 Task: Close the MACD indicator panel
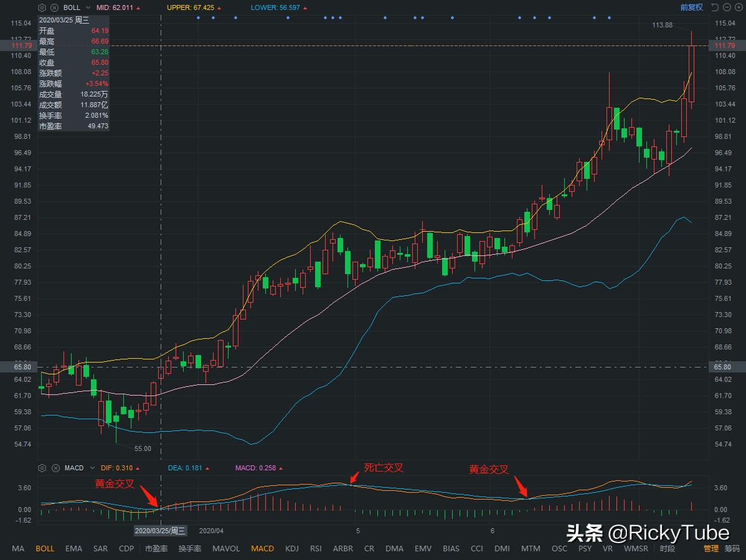click(55, 468)
